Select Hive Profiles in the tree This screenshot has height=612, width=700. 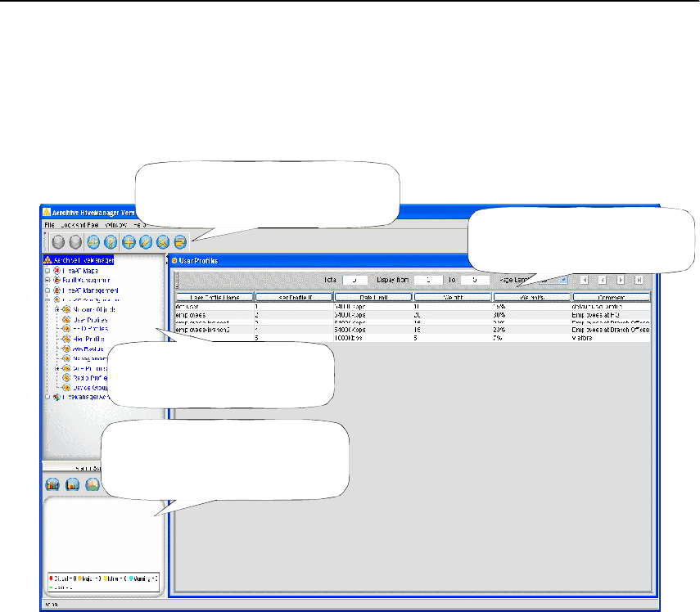(88, 339)
